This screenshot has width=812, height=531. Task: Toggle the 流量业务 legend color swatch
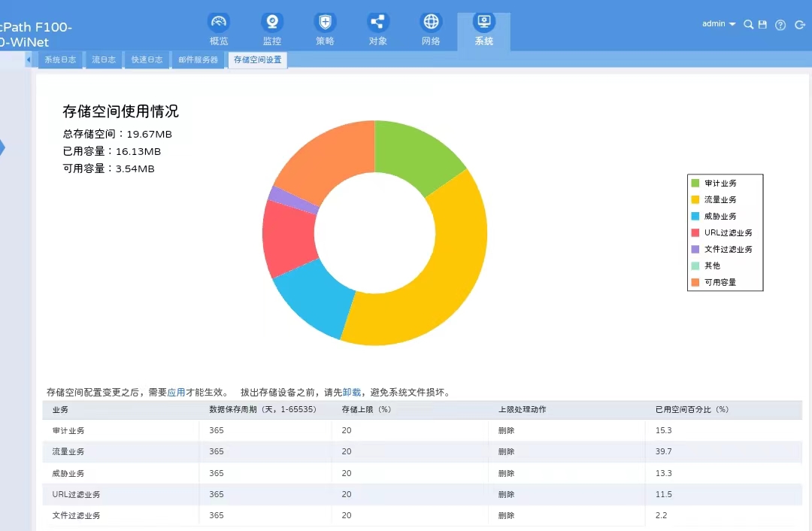click(x=695, y=199)
